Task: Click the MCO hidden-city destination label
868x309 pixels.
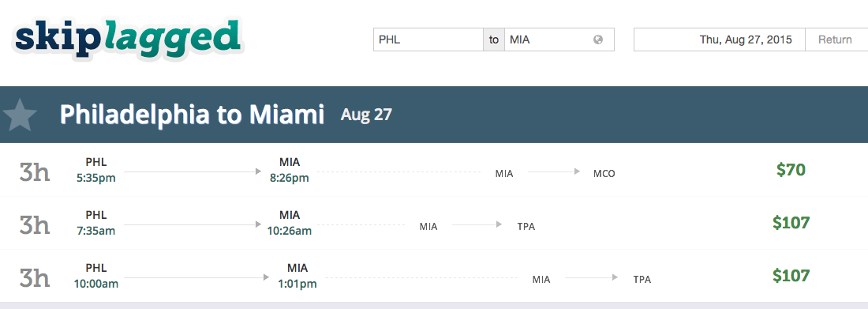Action: pyautogui.click(x=604, y=174)
